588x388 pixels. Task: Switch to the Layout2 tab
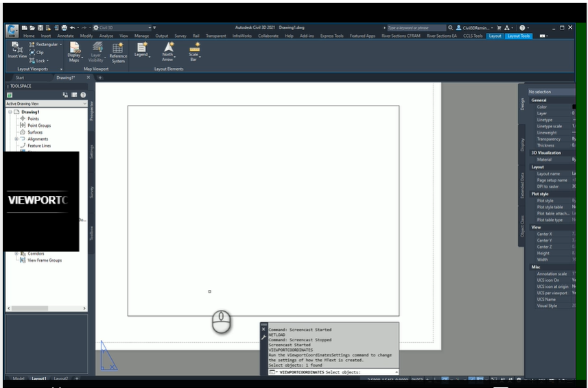(x=61, y=378)
